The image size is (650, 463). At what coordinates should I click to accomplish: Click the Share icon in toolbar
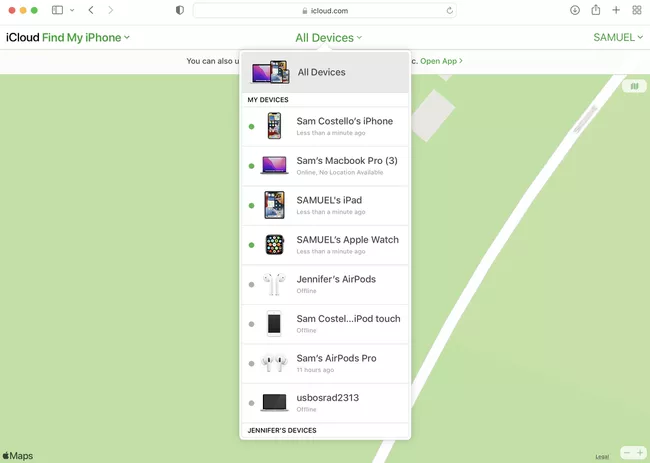596,10
